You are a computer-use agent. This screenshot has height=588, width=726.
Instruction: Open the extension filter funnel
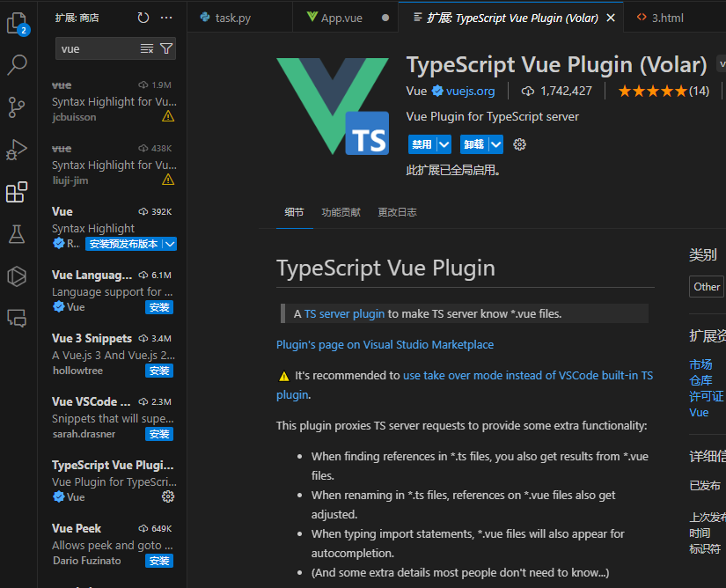click(166, 48)
